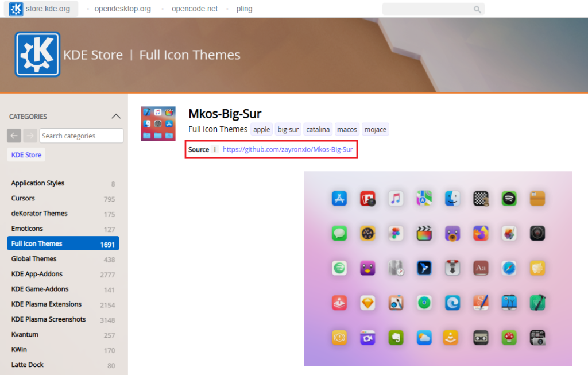Screen dimensions: 588x375
Task: Select KDE Plasma Screenshots category
Action: click(63, 319)
